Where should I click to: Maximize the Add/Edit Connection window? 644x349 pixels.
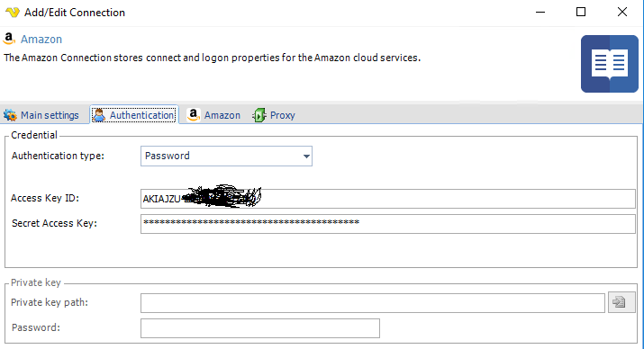tap(581, 12)
